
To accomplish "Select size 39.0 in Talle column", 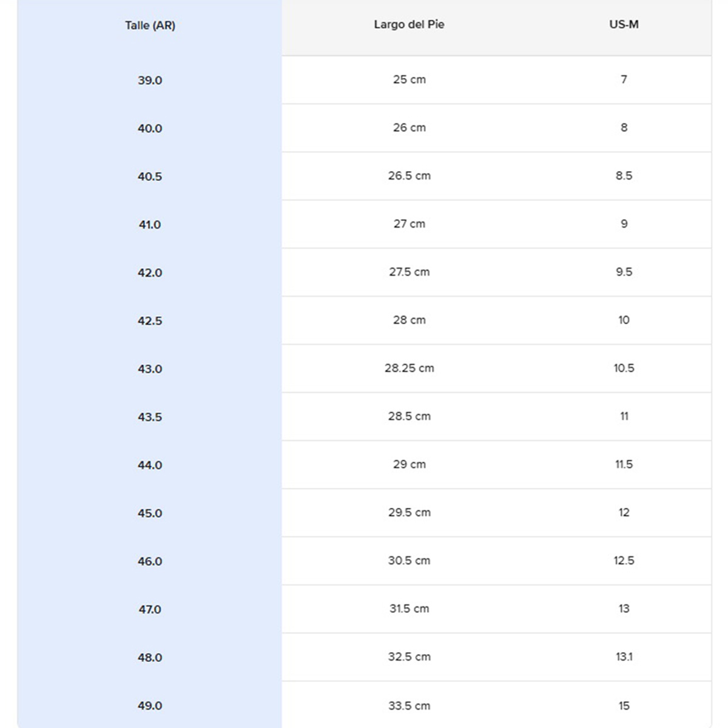I will click(150, 80).
